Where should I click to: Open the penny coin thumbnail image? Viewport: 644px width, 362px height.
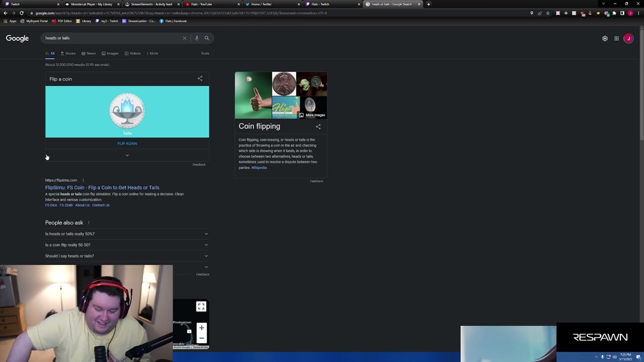284,84
